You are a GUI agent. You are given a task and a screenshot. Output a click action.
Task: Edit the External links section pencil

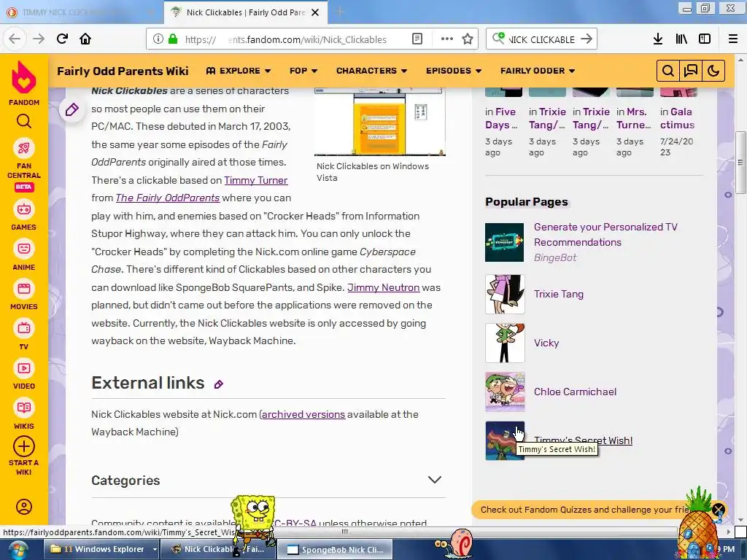pyautogui.click(x=219, y=384)
